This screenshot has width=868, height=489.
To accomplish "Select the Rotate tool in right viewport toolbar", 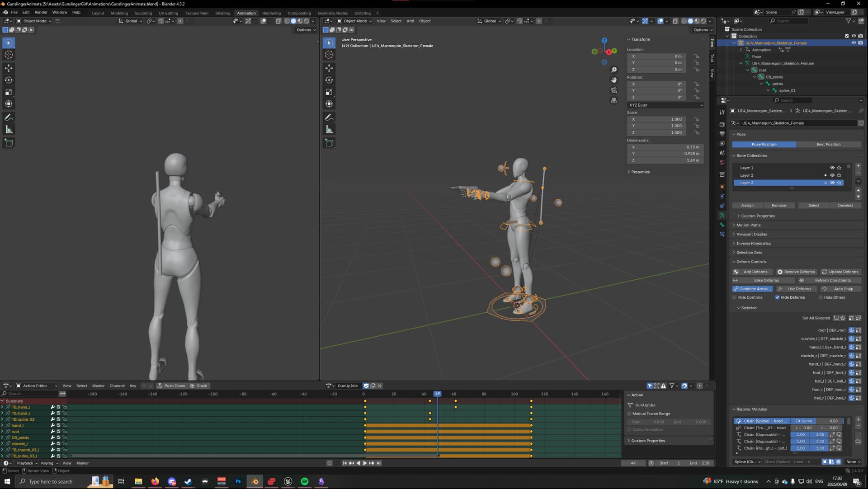I will point(329,80).
